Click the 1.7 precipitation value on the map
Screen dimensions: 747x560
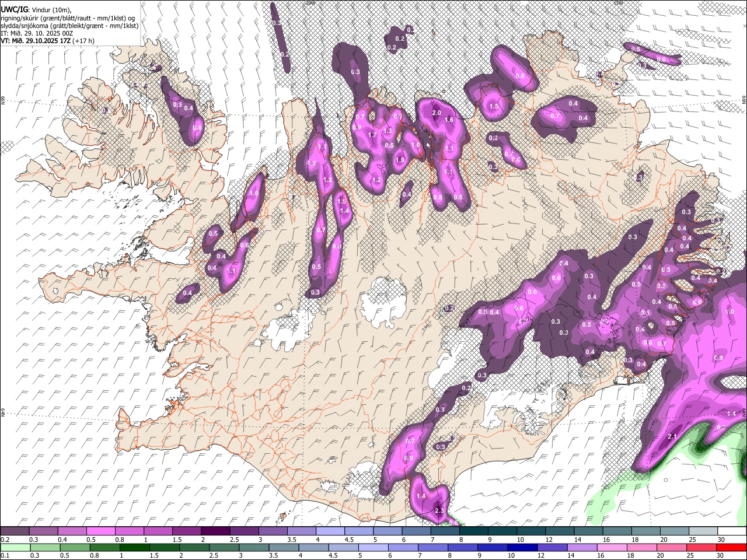click(373, 135)
